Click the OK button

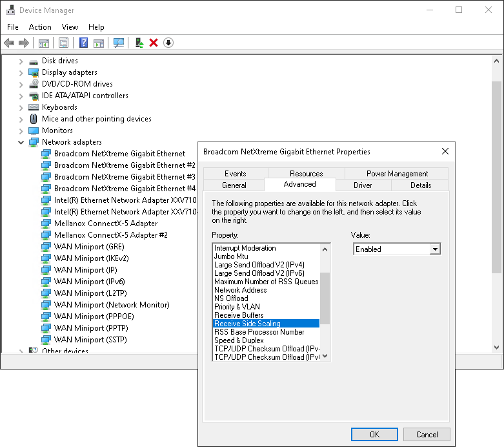coord(374,435)
